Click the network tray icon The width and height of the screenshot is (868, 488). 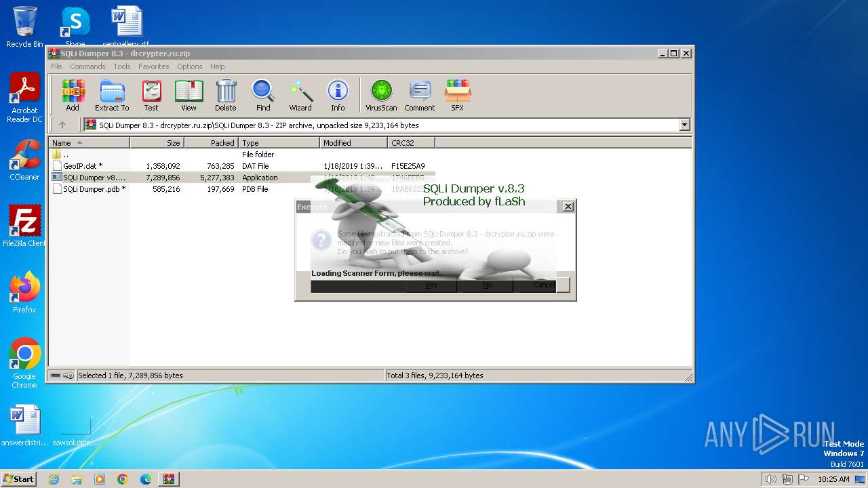point(787,479)
